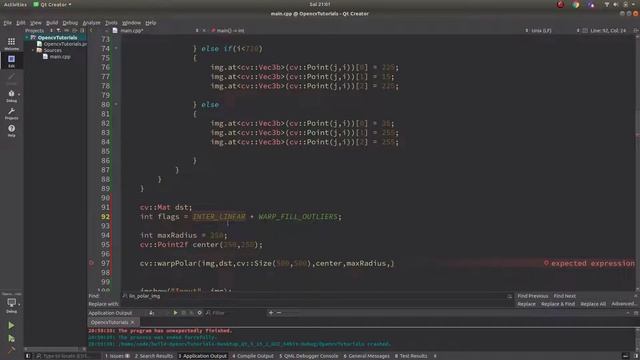Fold the code block at line 80
This screenshot has height=360, width=640.
point(116,104)
